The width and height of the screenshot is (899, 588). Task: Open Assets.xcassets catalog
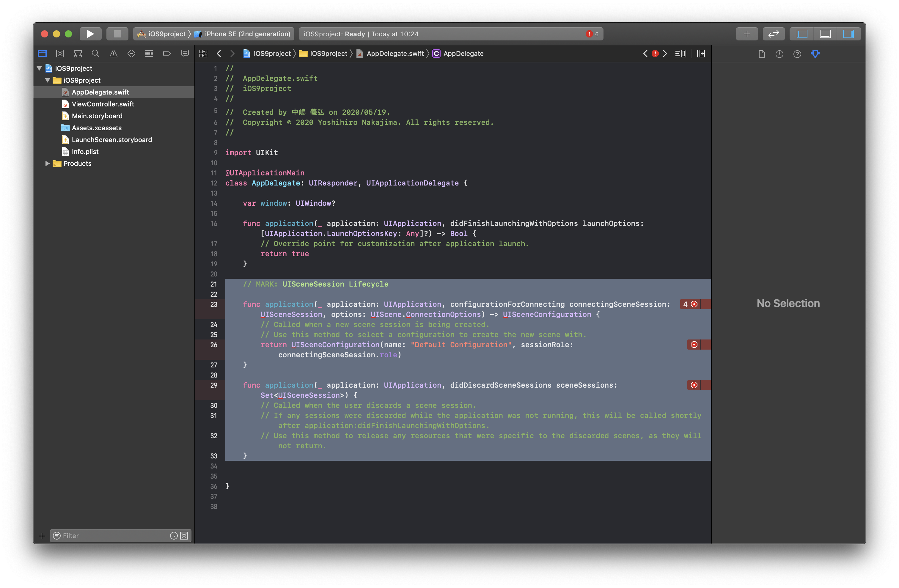(114, 128)
